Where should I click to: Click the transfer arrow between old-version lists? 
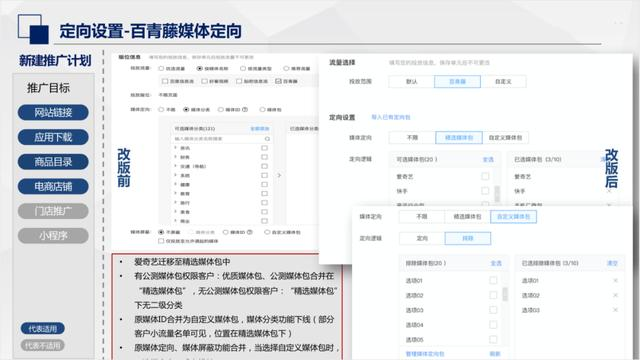(279, 175)
